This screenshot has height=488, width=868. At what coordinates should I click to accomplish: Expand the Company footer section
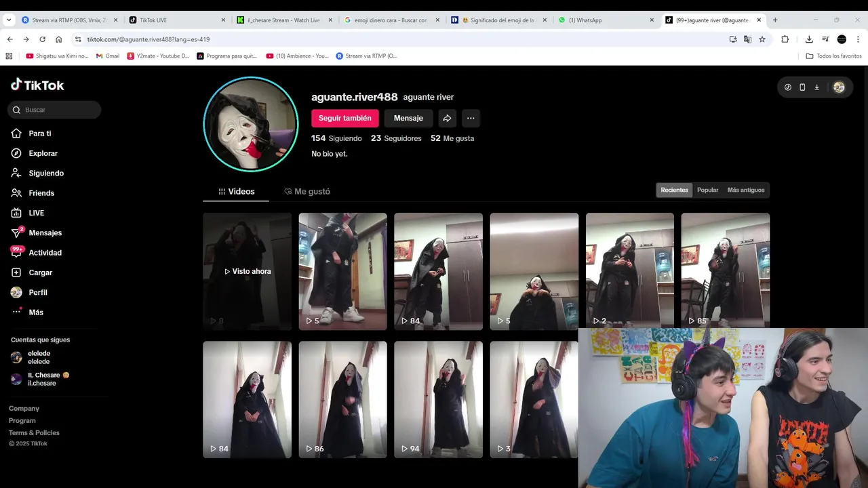[x=24, y=409]
